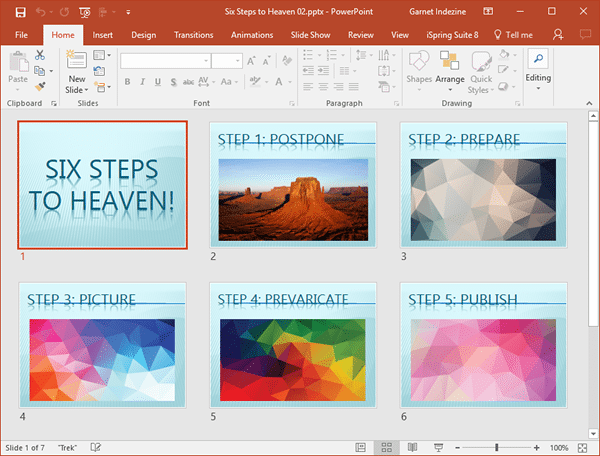
Task: Open the File menu
Action: click(x=22, y=35)
